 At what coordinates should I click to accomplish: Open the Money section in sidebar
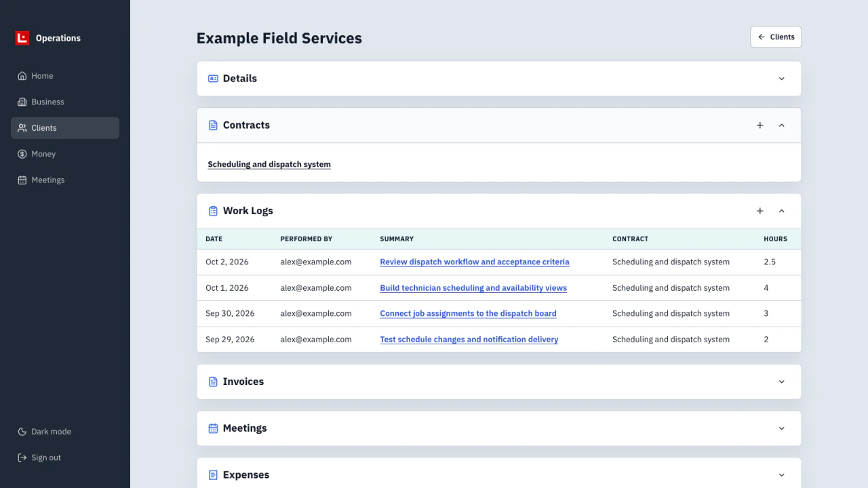point(65,154)
